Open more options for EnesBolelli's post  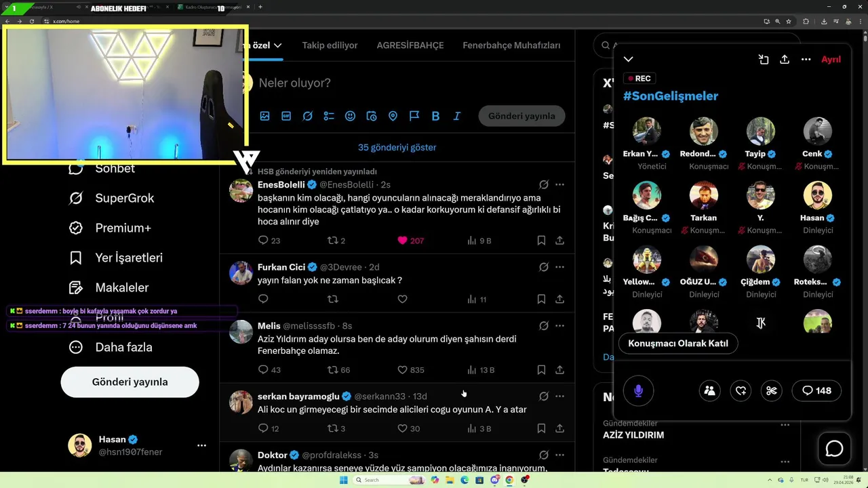click(x=559, y=184)
